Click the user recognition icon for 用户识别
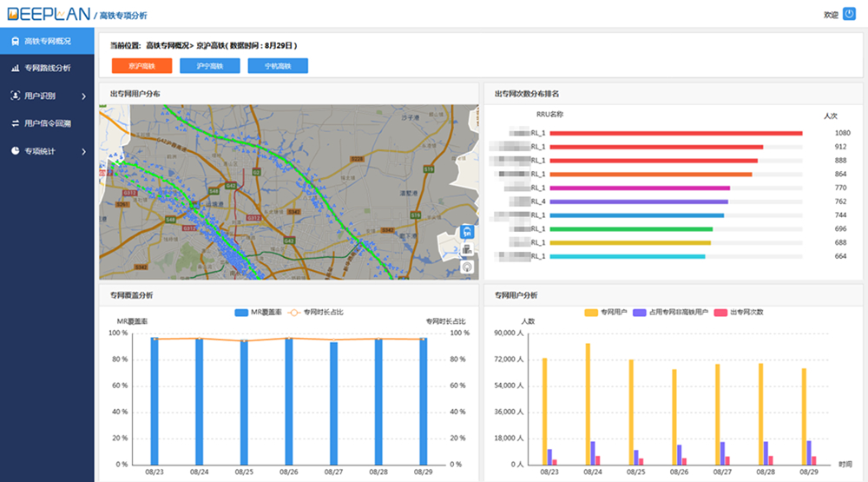868x482 pixels. 16,96
